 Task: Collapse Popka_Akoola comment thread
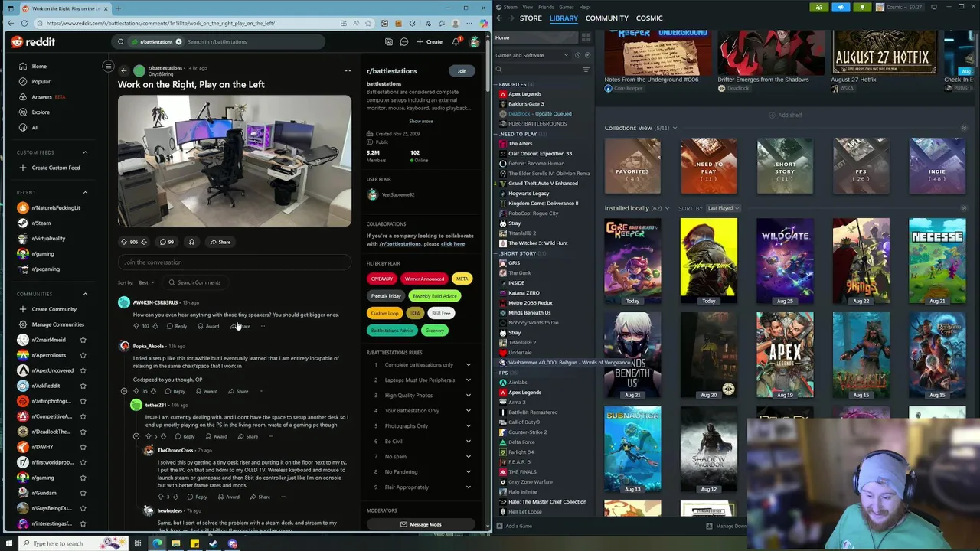point(124,391)
